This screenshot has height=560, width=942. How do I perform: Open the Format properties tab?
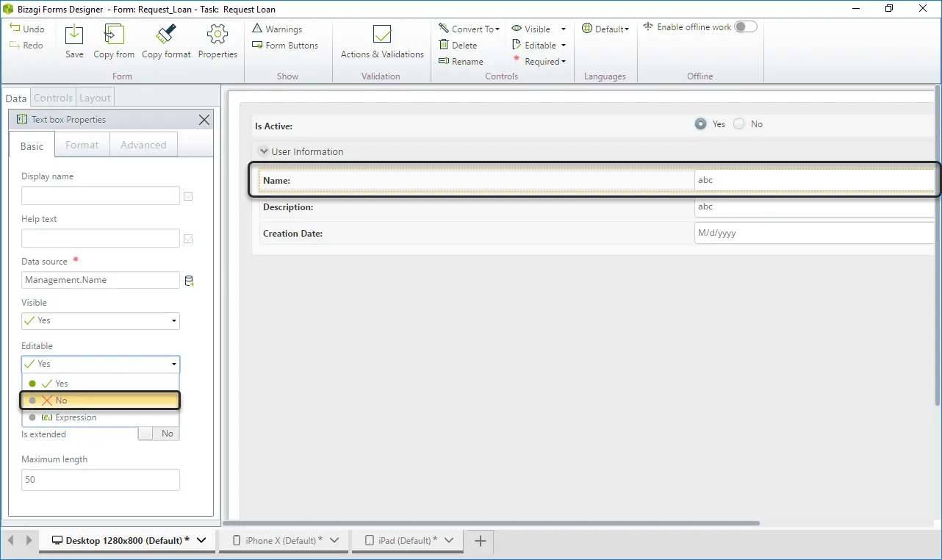click(82, 145)
